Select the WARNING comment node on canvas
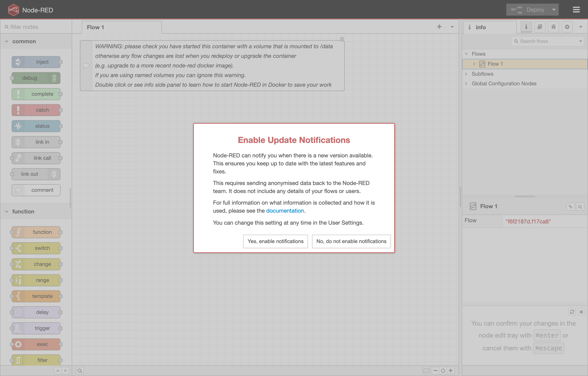Screen dimensions: 588x376 [212, 66]
